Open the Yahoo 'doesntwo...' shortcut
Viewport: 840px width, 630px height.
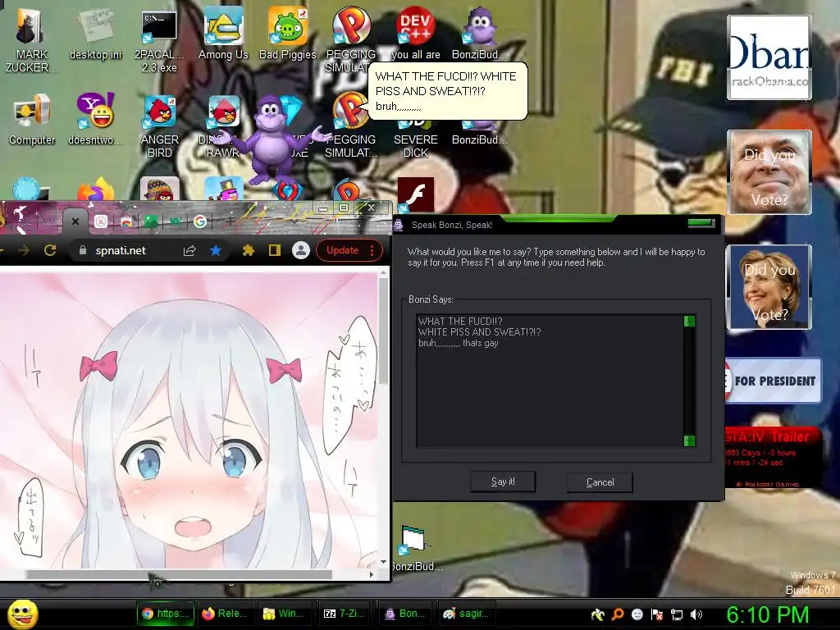[95, 120]
